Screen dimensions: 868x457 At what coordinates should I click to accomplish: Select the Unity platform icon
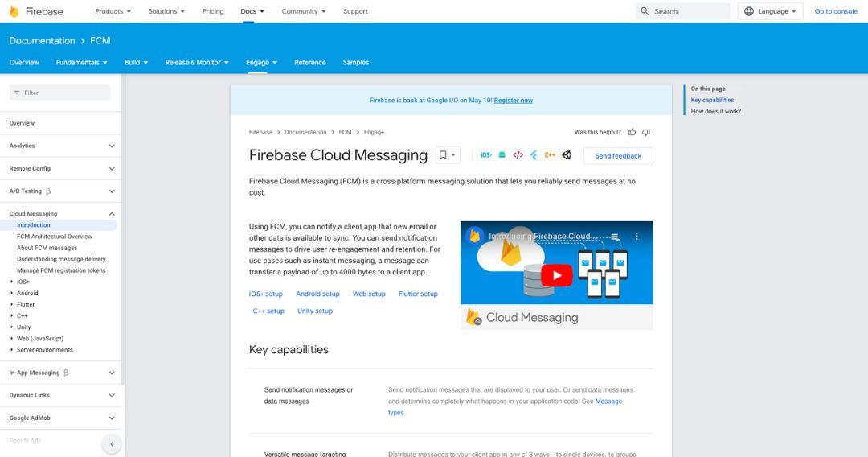click(567, 155)
